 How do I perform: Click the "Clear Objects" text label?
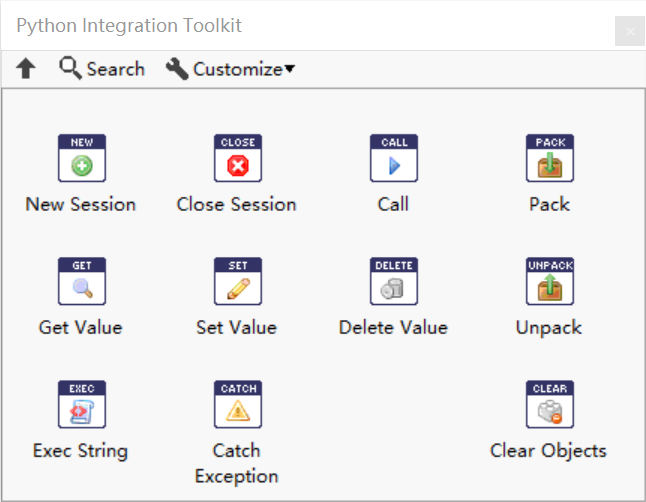548,450
